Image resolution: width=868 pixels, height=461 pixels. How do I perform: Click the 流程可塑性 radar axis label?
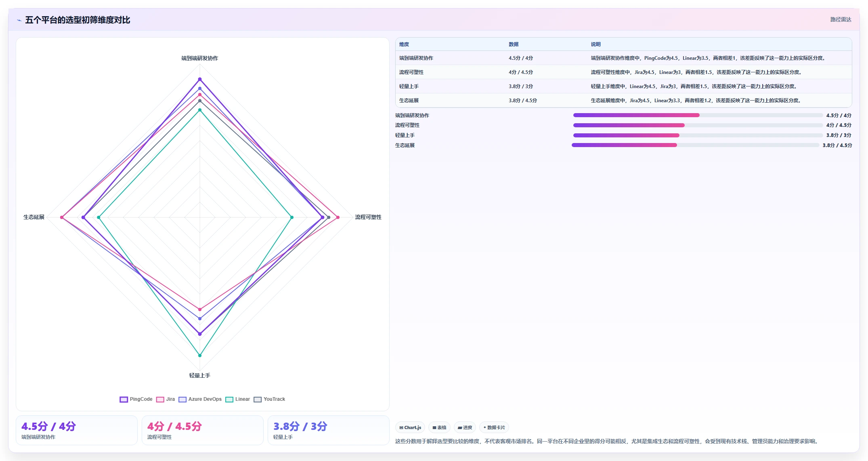point(368,217)
